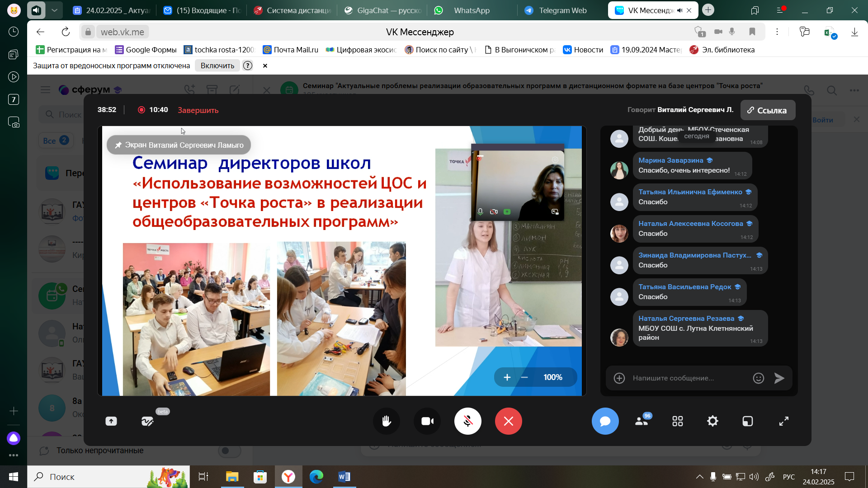The height and width of the screenshot is (488, 868).
Task: Open protection help question mark
Action: click(248, 66)
